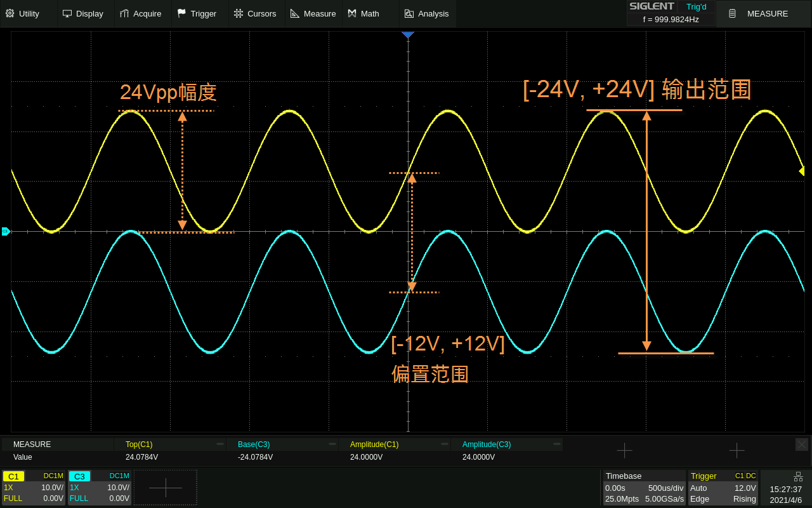Screen dimensions: 812x508
Task: Open the Trigger settings box
Action: coord(723,487)
